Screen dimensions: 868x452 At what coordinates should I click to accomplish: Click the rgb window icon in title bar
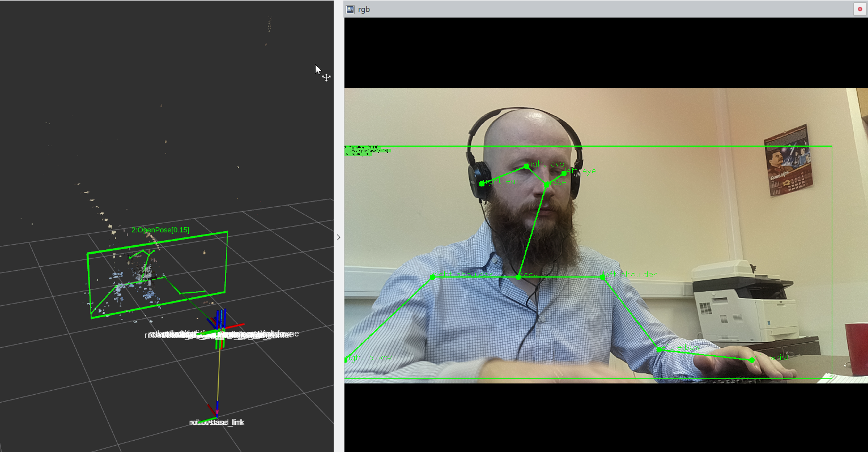(350, 9)
